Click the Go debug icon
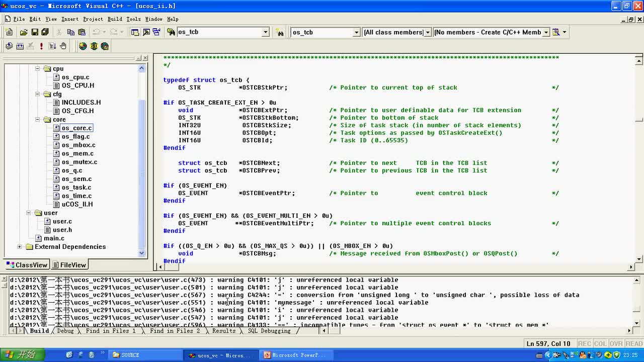Screen dimensions: 644x362 coord(52,46)
